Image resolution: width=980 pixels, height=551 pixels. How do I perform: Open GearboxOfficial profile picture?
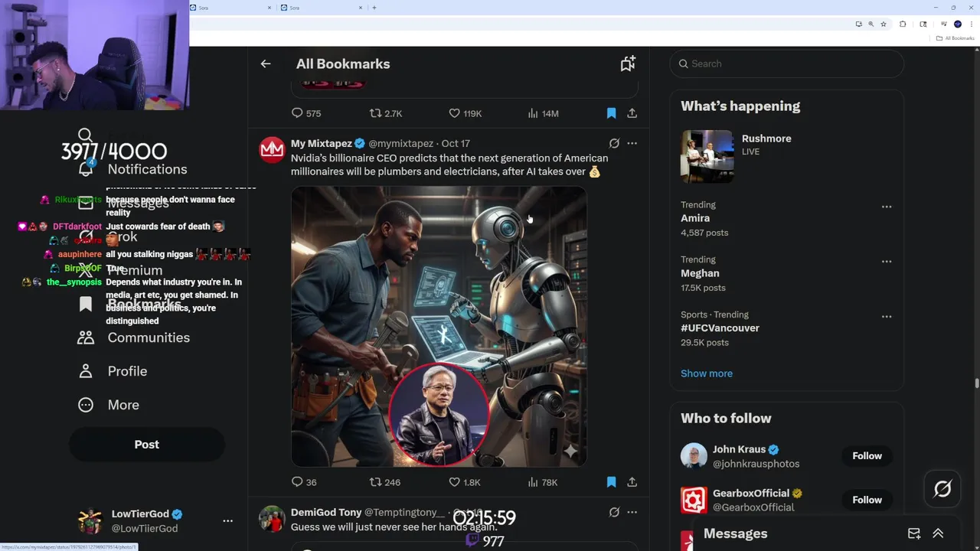(x=694, y=500)
